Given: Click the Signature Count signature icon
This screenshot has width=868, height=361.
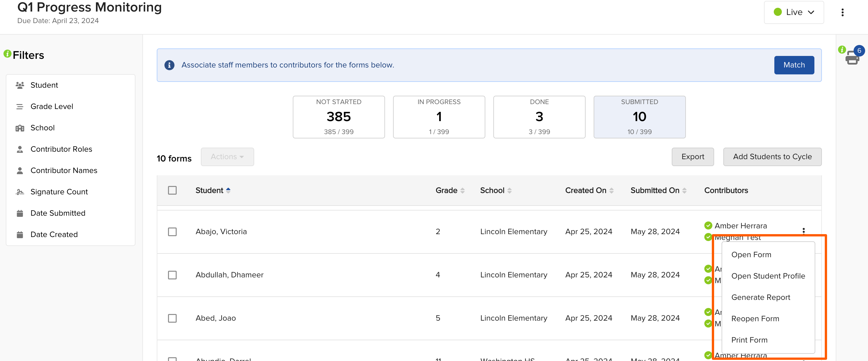Looking at the screenshot, I should click(x=20, y=192).
